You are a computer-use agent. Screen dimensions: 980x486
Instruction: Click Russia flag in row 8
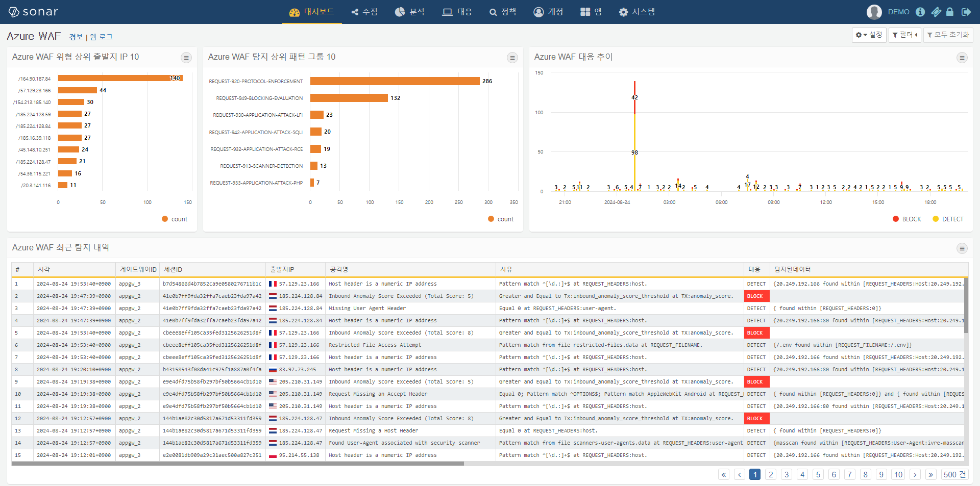273,370
